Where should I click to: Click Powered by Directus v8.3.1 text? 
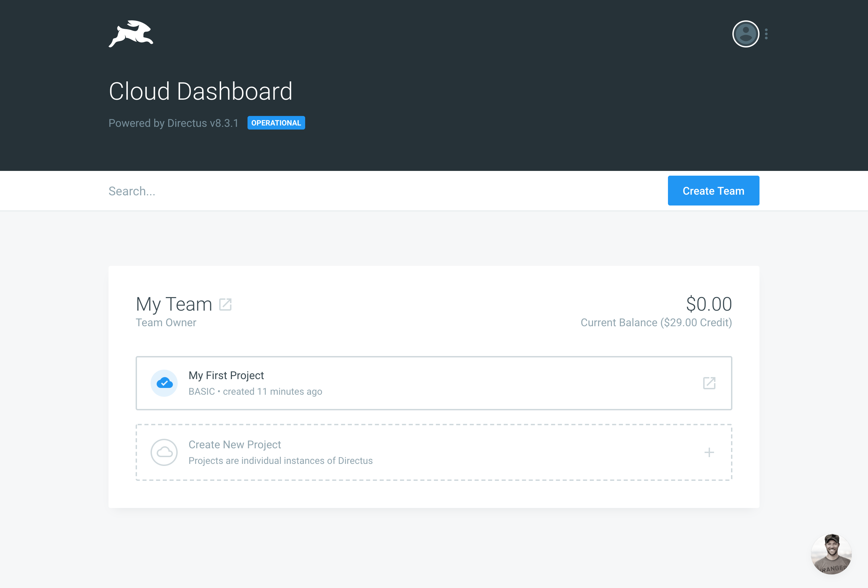coord(173,123)
